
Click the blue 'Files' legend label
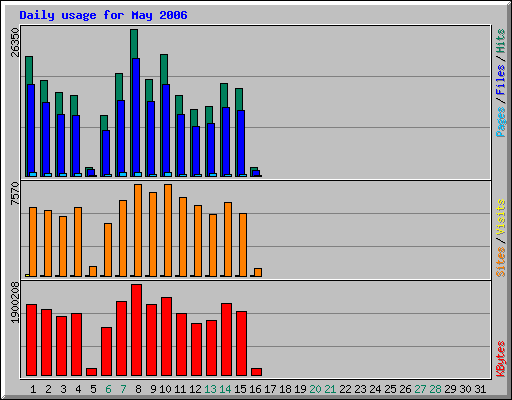point(500,80)
